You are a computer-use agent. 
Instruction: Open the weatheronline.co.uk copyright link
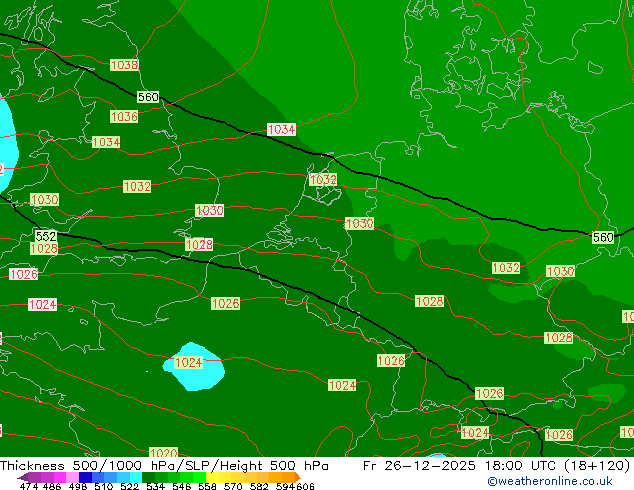(x=550, y=481)
